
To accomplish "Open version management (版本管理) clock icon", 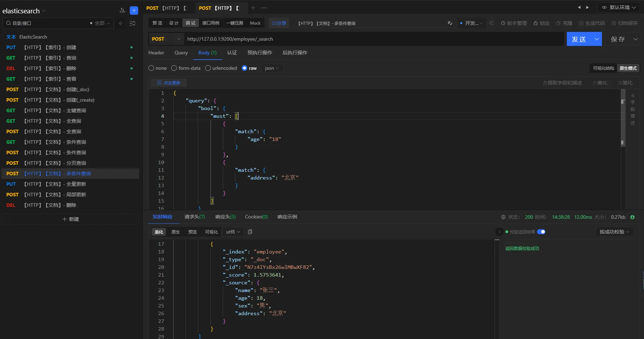I will [503, 23].
